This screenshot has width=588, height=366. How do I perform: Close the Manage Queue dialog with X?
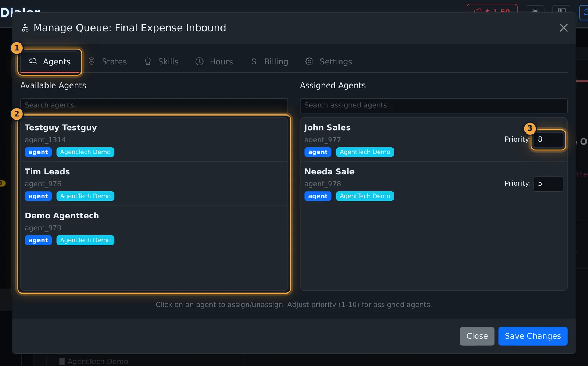[563, 28]
